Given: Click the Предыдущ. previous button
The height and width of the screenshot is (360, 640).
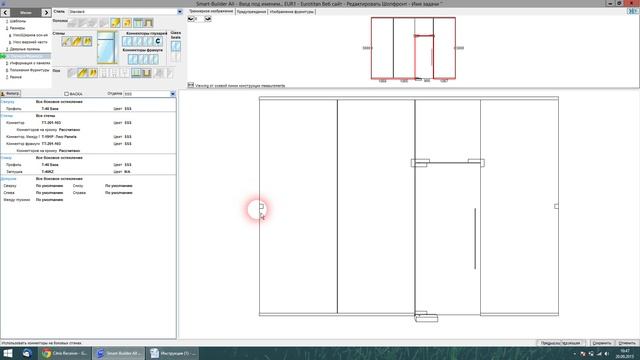Looking at the screenshot, I should pyautogui.click(x=549, y=343).
